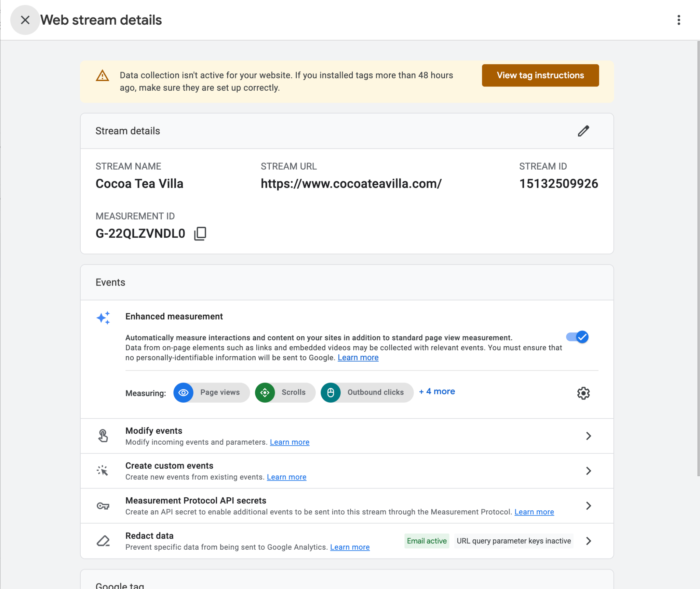The width and height of the screenshot is (700, 589).
Task: Click the Scrolls chip icon
Action: coord(265,392)
